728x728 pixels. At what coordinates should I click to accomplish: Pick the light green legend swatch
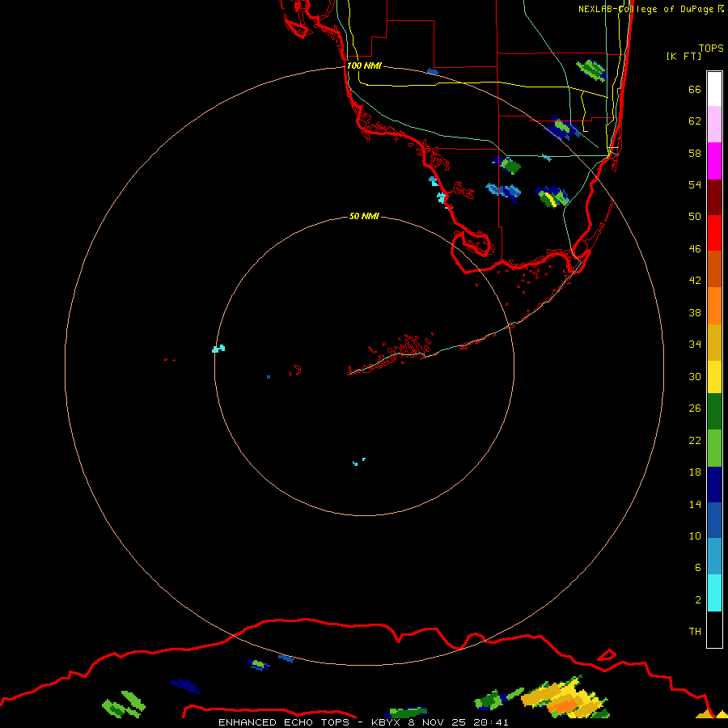[714, 448]
